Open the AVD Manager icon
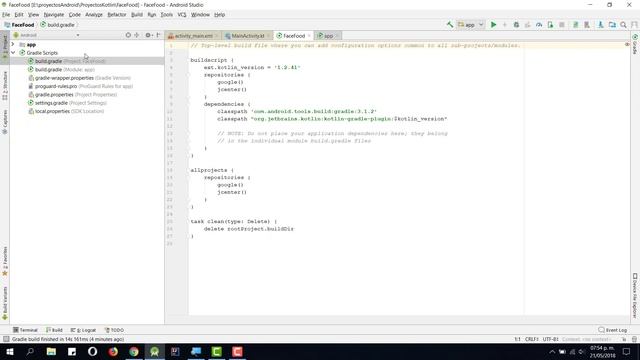Image resolution: width=640 pixels, height=360 pixels. 587,25
